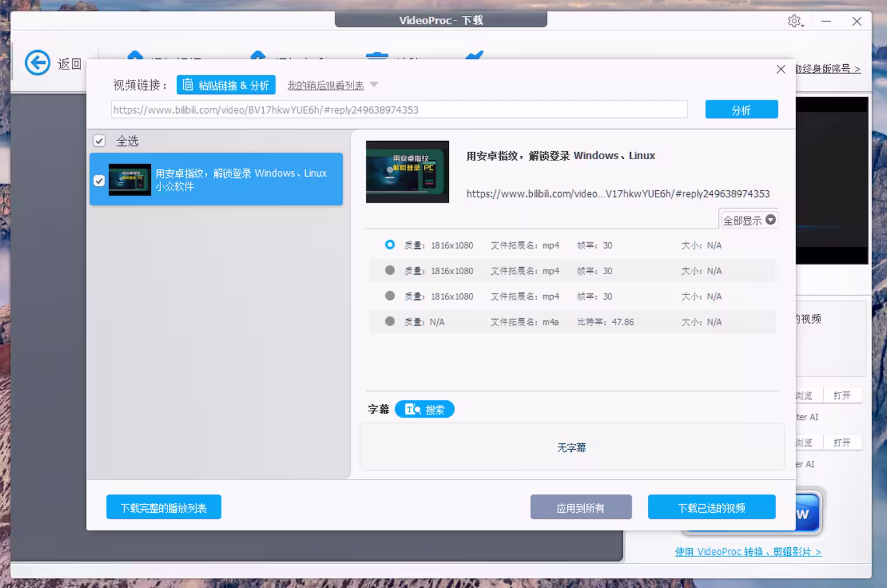This screenshot has height=588, width=887.
Task: Click the video thumbnail in details pane
Action: point(407,172)
